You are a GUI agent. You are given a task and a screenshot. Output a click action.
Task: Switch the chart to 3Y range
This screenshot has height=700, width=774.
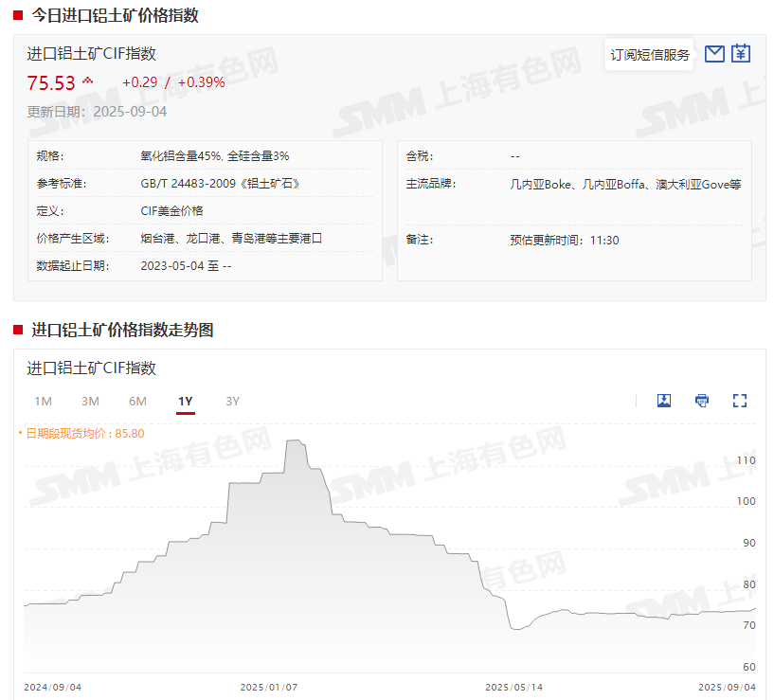[x=233, y=402]
